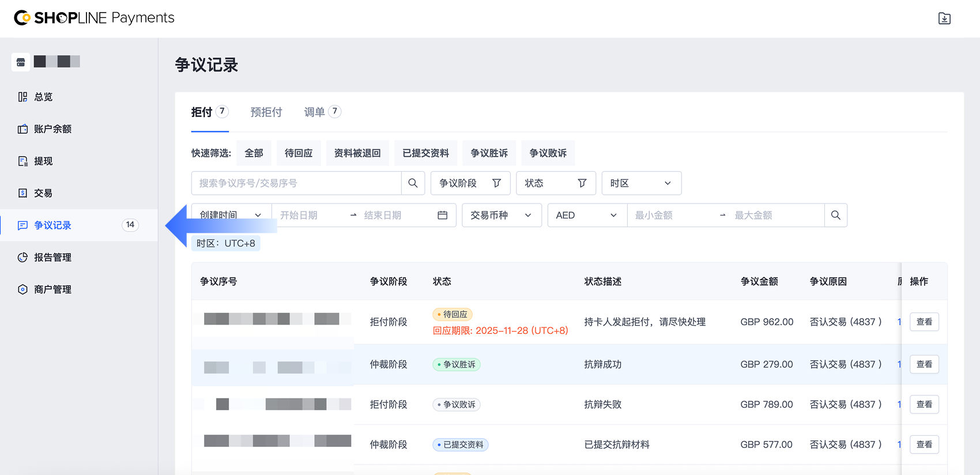Click the 状态描述 column header

tap(603, 281)
